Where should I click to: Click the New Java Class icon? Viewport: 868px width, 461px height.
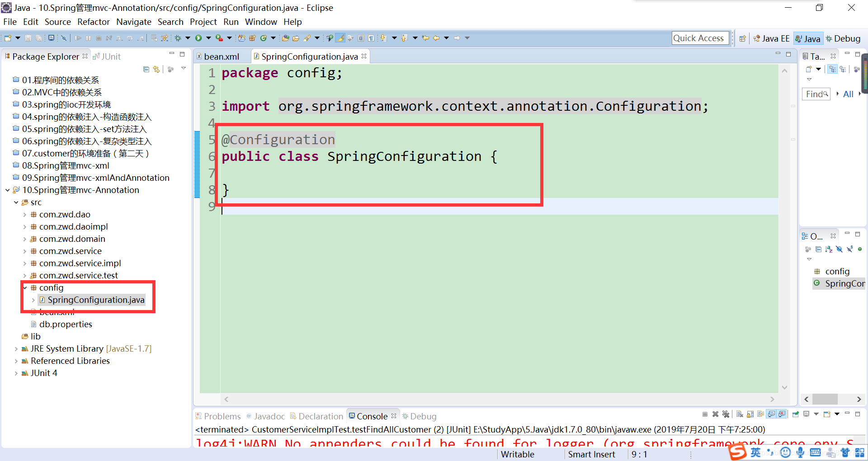[x=263, y=38]
